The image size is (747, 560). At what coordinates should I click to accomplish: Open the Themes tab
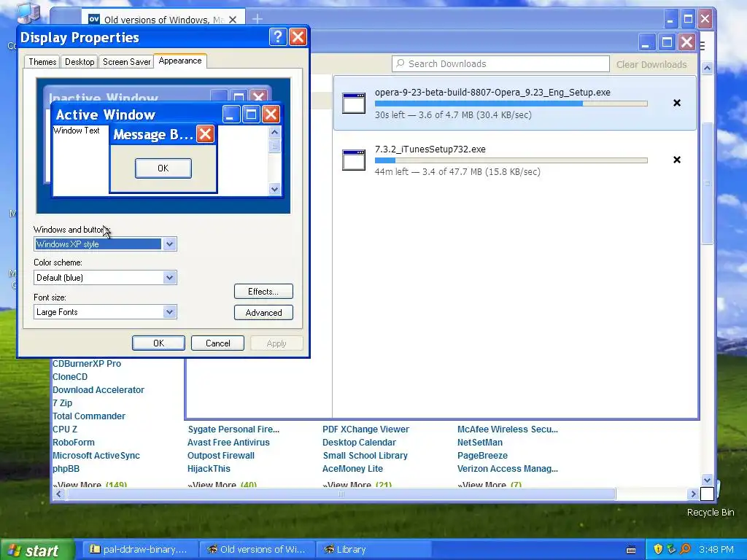tap(42, 62)
